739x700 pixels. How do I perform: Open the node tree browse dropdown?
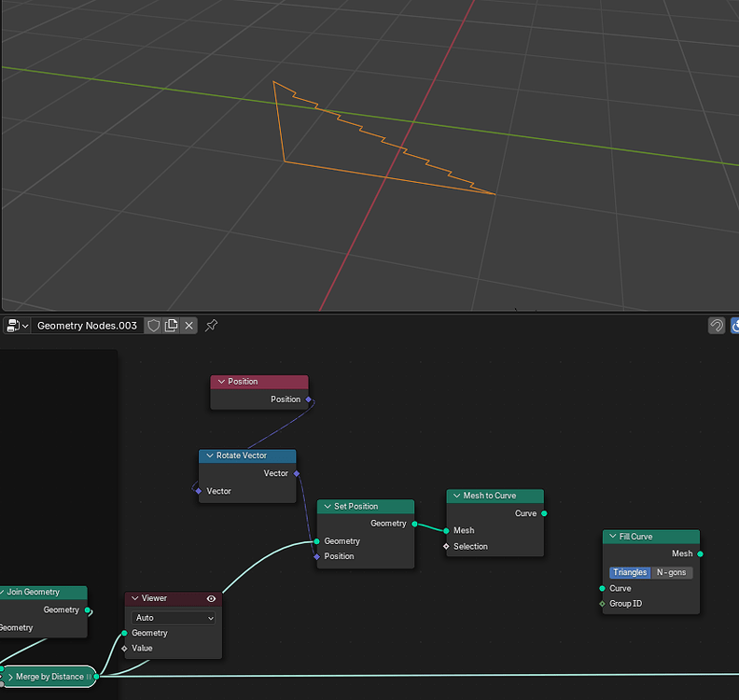[x=18, y=326]
